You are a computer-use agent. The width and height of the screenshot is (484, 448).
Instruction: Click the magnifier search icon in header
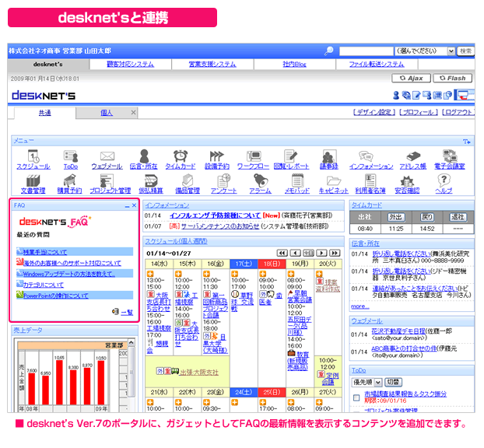328,51
